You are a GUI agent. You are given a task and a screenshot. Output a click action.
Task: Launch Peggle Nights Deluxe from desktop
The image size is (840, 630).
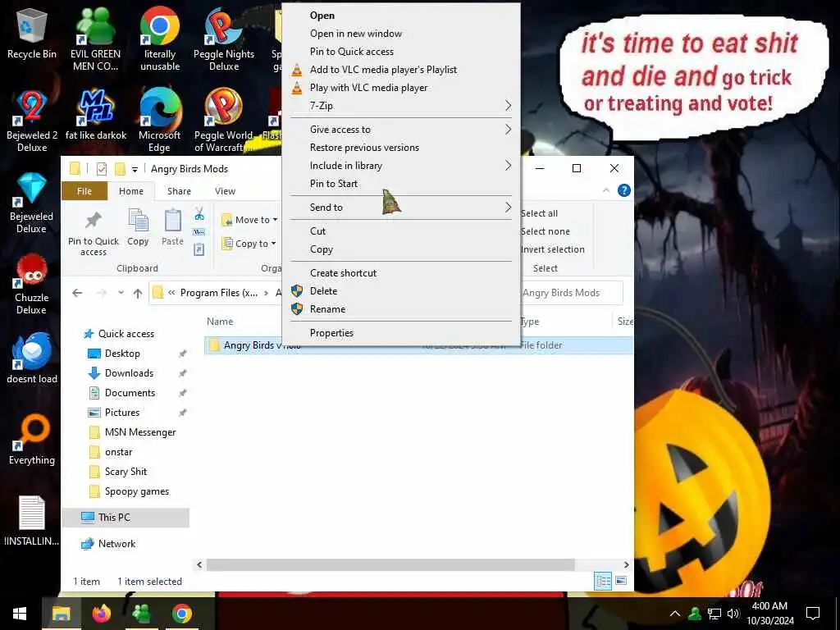click(x=224, y=38)
